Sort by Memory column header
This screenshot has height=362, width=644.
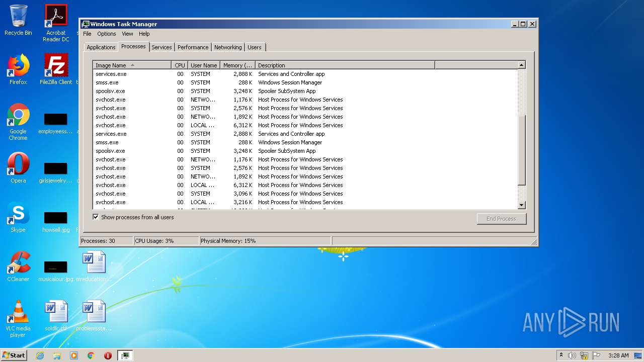click(x=237, y=65)
